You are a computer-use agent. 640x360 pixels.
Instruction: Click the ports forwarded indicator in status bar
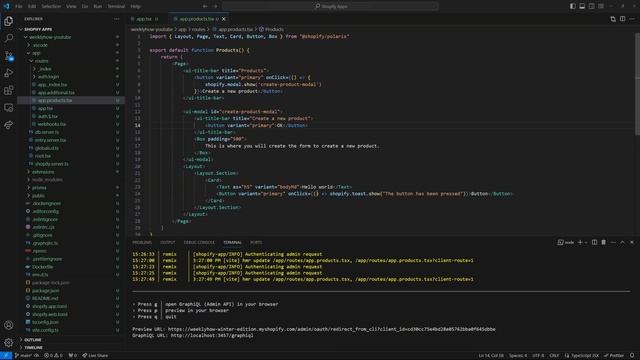point(73,356)
